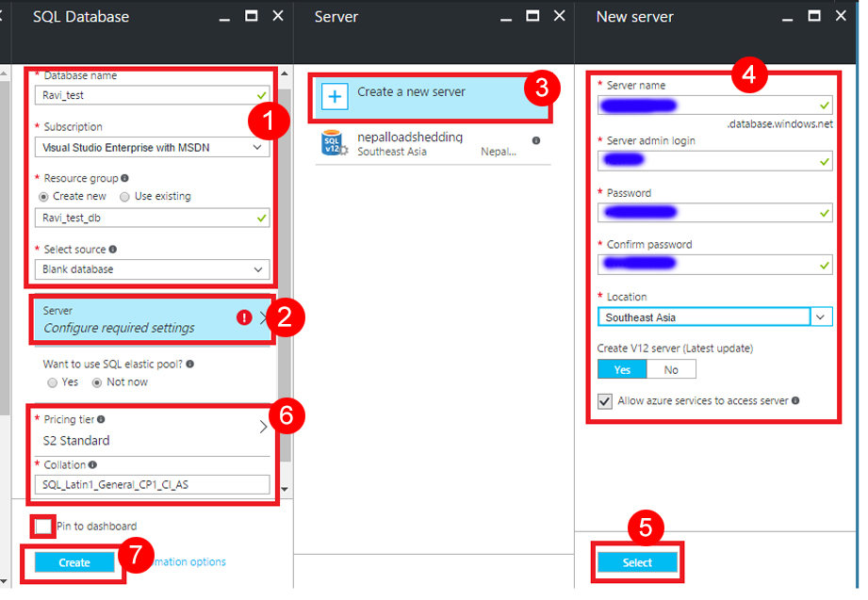The image size is (868, 600).
Task: Close the SQL Database blade
Action: tap(278, 16)
